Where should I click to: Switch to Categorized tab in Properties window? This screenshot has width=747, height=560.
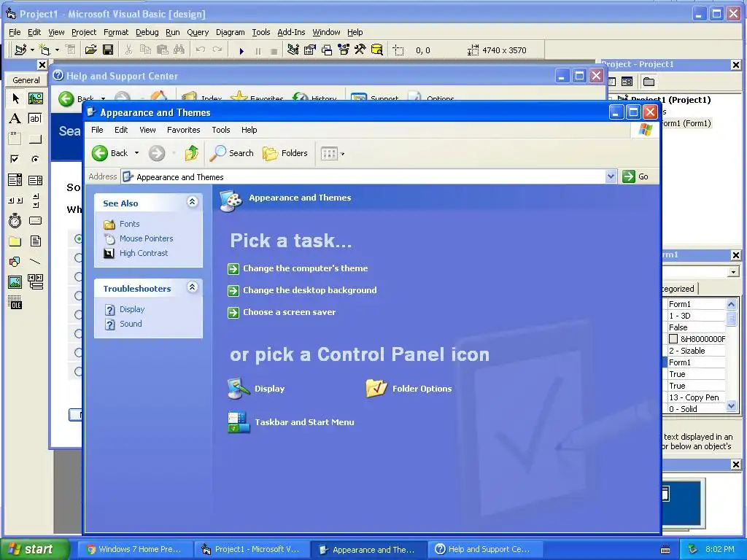pos(678,289)
